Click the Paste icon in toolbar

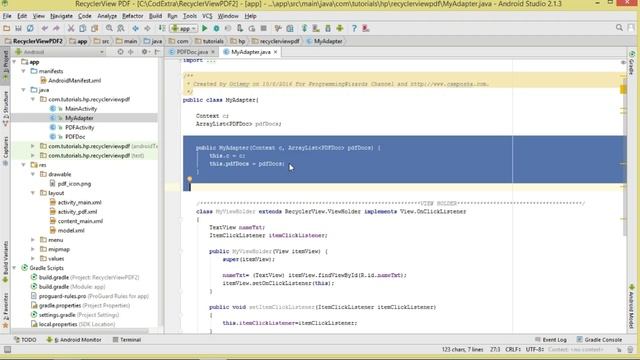(x=95, y=28)
